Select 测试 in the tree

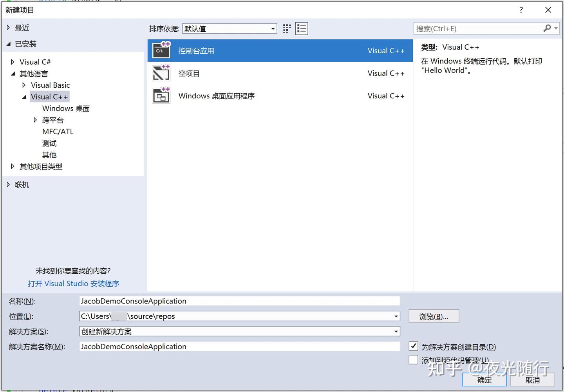49,143
